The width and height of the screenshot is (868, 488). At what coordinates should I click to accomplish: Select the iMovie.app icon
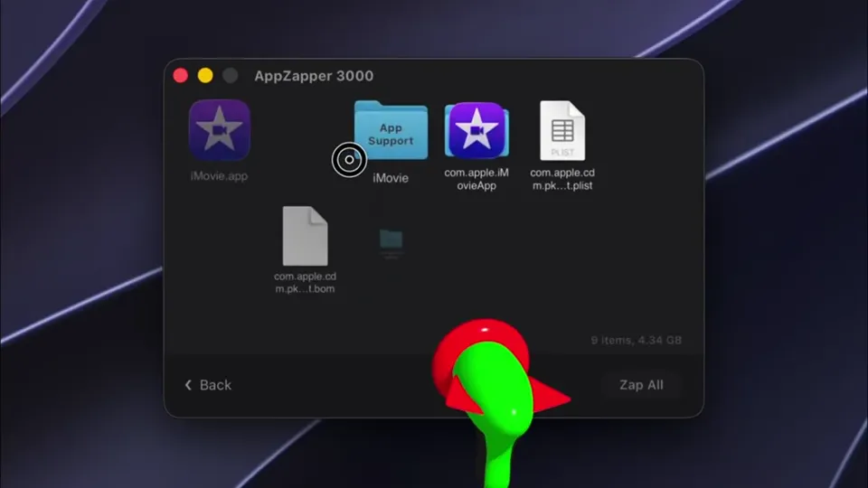coord(219,130)
